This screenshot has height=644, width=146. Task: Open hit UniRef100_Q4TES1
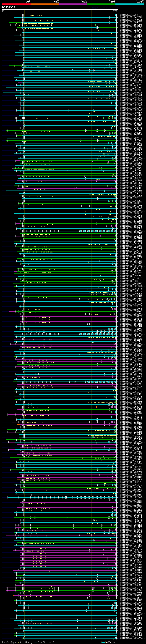pyautogui.click(x=131, y=17)
